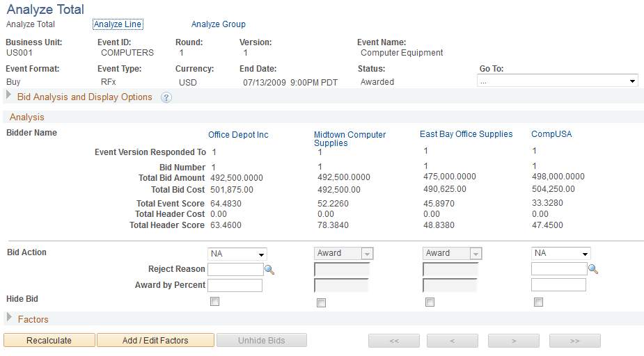
Task: Focus CompUSA Award by Percent field
Action: click(x=558, y=284)
